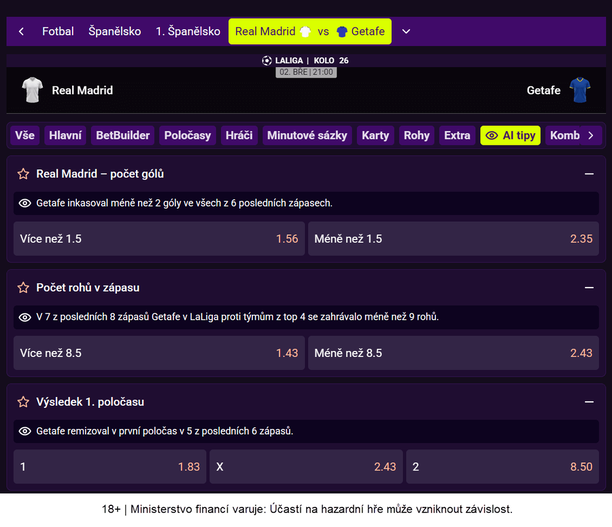Star the Počet rohů v zápasu market
This screenshot has height=527, width=612.
tap(23, 288)
